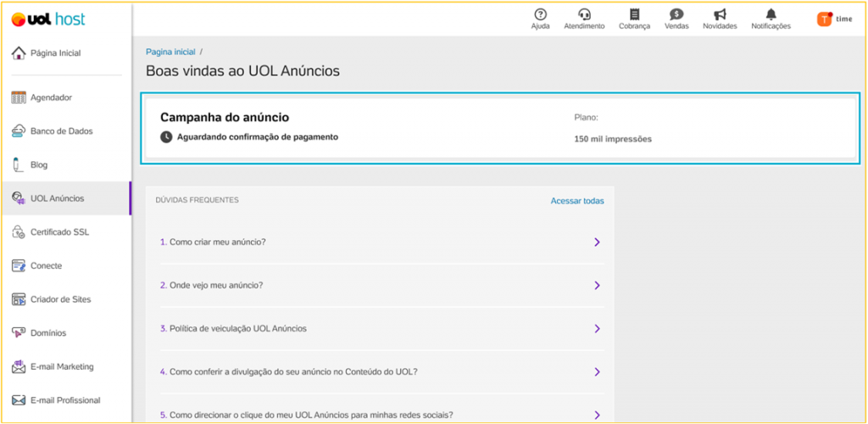Open E-mail Profissional sidebar item

pyautogui.click(x=66, y=400)
